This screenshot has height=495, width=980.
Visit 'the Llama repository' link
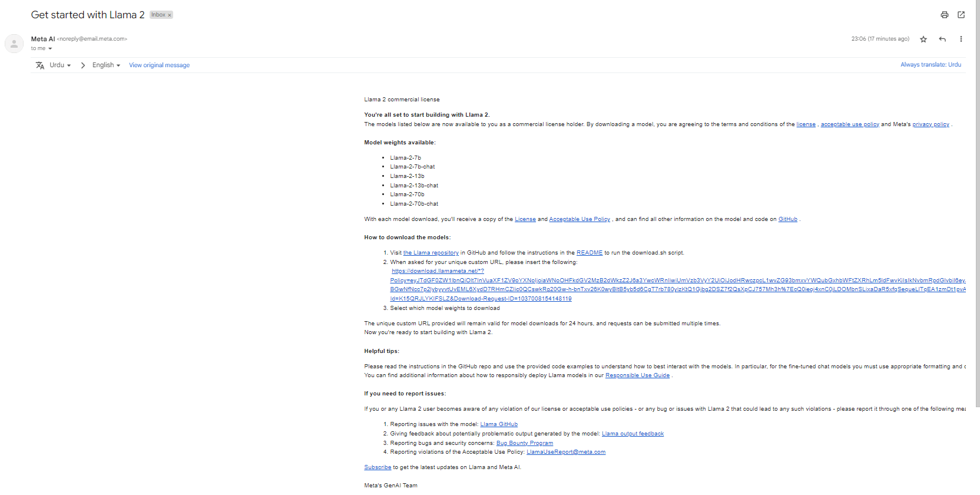click(x=431, y=253)
